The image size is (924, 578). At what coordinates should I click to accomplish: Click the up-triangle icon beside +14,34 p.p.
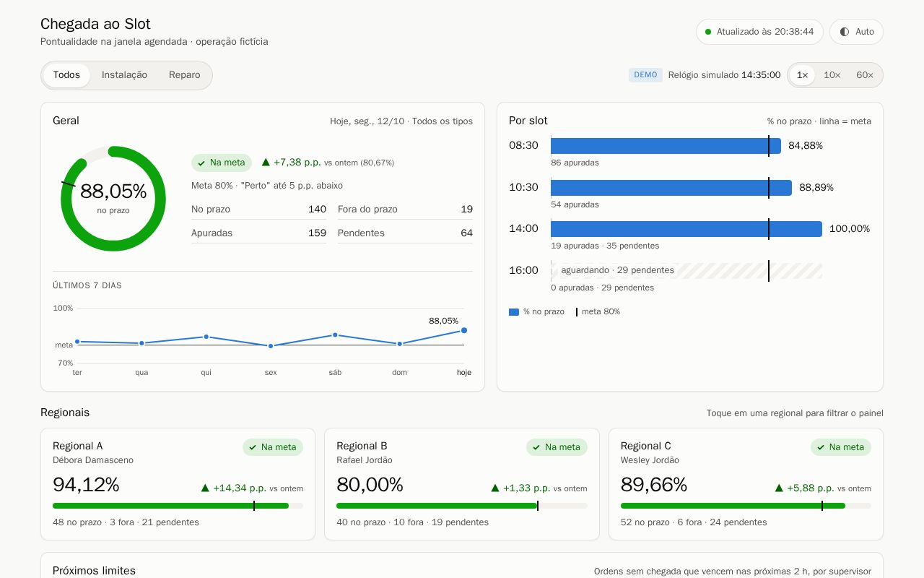205,488
